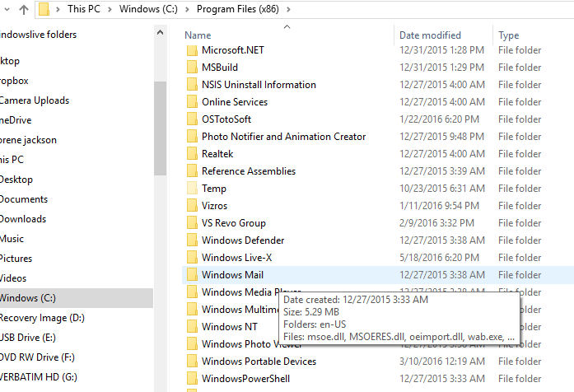Expand chevron after 'This PC' breadcrumb
Image resolution: width=574 pixels, height=392 pixels.
click(x=110, y=10)
